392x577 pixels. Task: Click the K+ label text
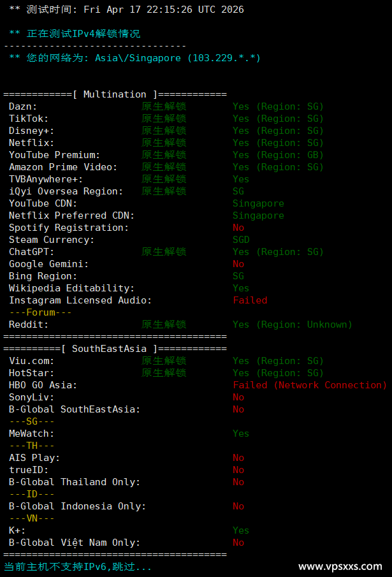[x=17, y=530]
